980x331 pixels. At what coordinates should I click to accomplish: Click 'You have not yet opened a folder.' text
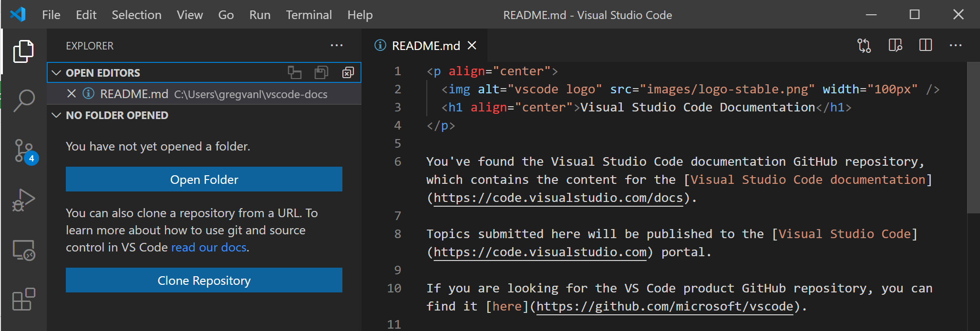coord(158,146)
